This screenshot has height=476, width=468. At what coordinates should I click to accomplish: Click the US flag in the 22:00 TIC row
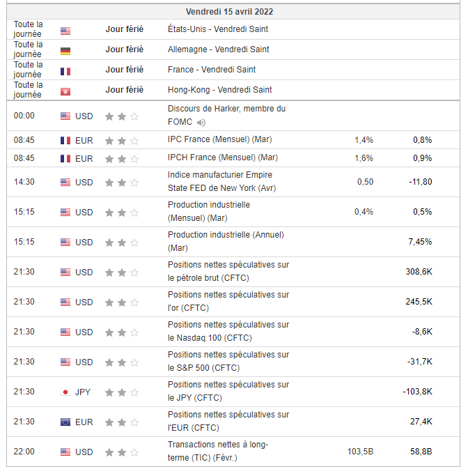point(65,452)
